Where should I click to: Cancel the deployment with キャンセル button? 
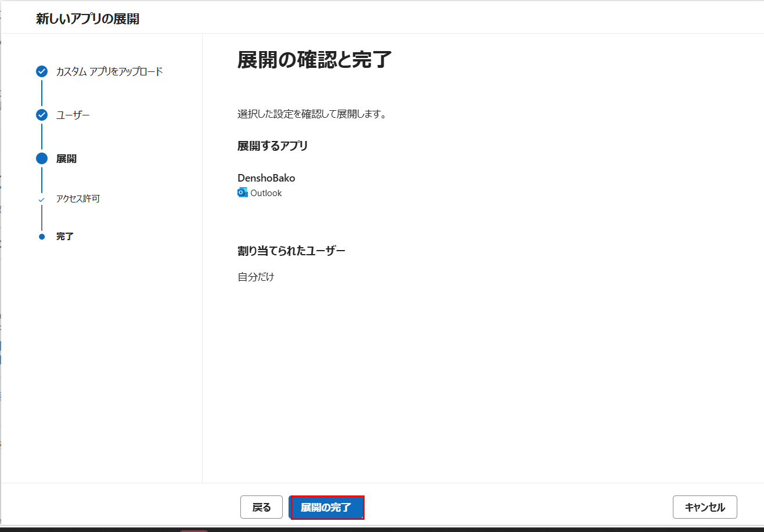(x=705, y=507)
